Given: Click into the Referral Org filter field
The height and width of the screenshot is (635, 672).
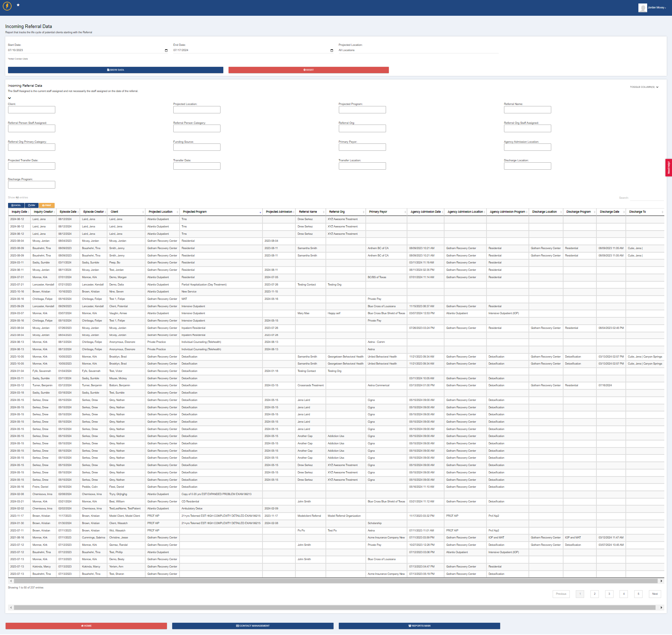Looking at the screenshot, I should click(362, 128).
